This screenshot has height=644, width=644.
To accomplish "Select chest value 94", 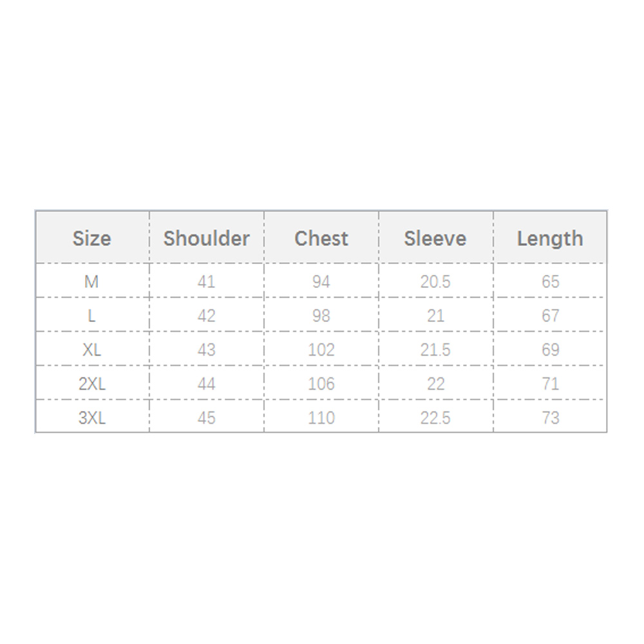I will click(x=321, y=281).
